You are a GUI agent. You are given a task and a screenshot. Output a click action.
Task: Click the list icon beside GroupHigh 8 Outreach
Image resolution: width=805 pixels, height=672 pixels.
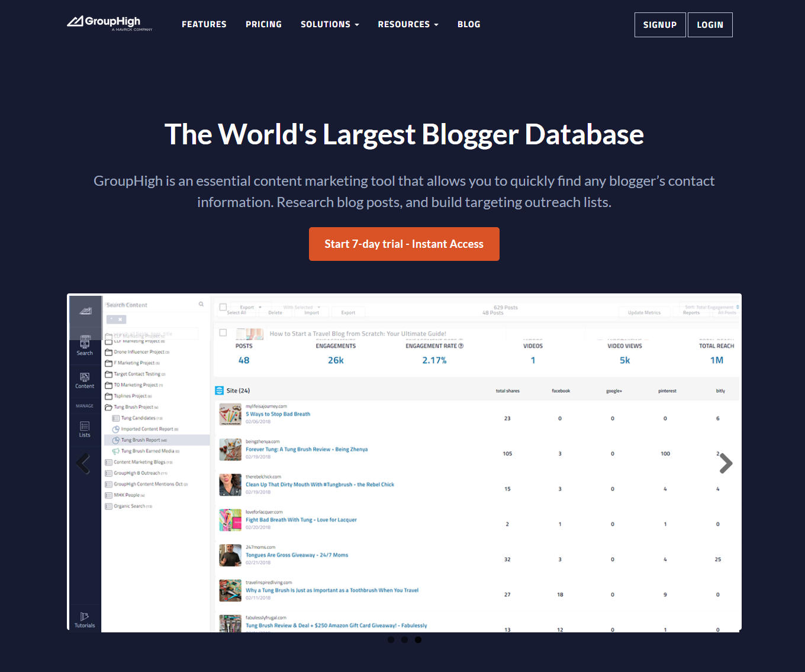108,473
